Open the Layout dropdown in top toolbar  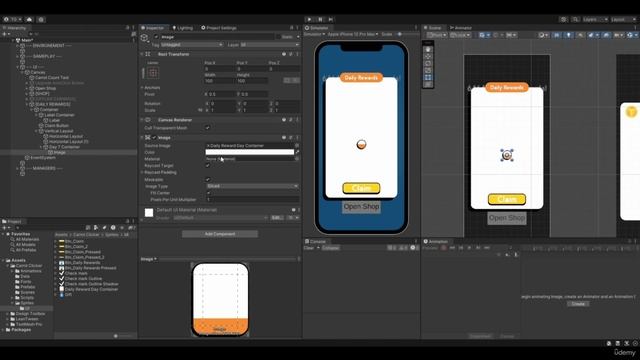click(x=623, y=19)
